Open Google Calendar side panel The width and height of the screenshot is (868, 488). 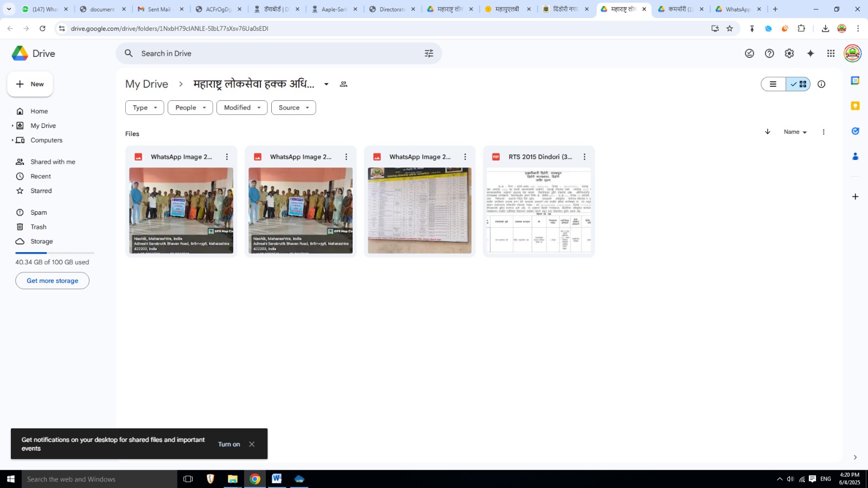click(855, 81)
